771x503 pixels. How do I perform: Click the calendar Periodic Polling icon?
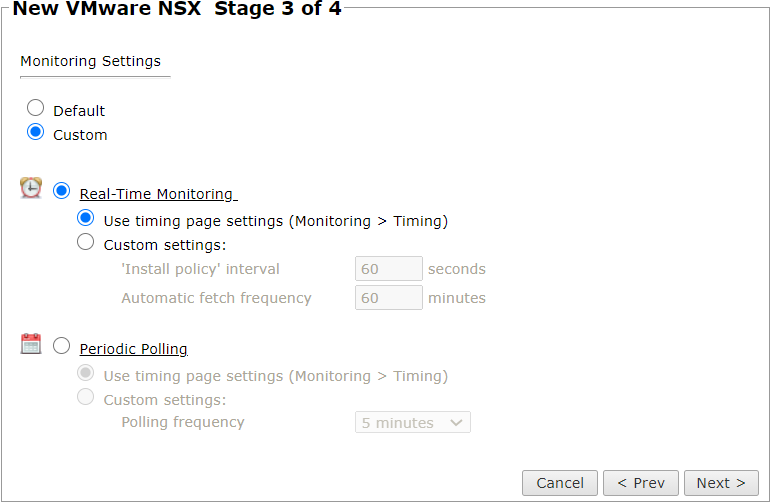31,344
